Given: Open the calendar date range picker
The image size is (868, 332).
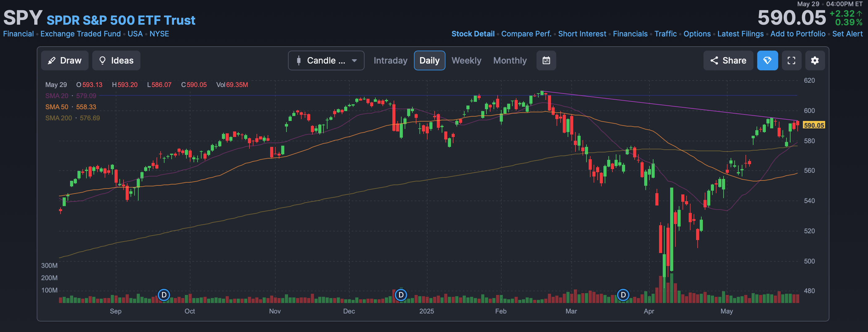Looking at the screenshot, I should 546,60.
